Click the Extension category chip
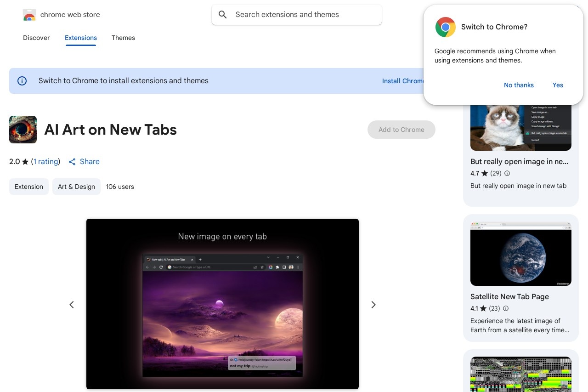This screenshot has height=392, width=588. [29, 187]
